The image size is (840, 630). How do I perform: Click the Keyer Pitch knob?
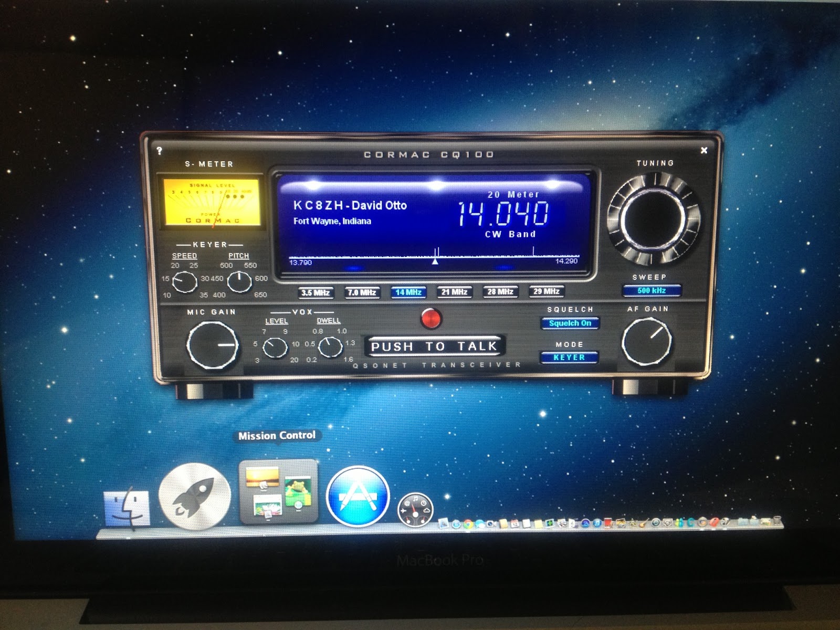pos(239,282)
